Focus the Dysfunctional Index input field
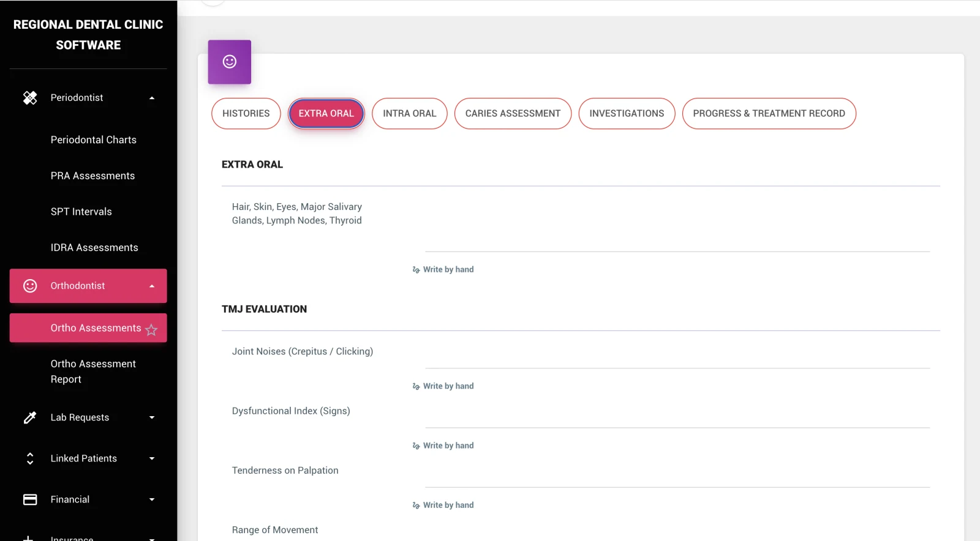This screenshot has width=980, height=541. coord(677,417)
